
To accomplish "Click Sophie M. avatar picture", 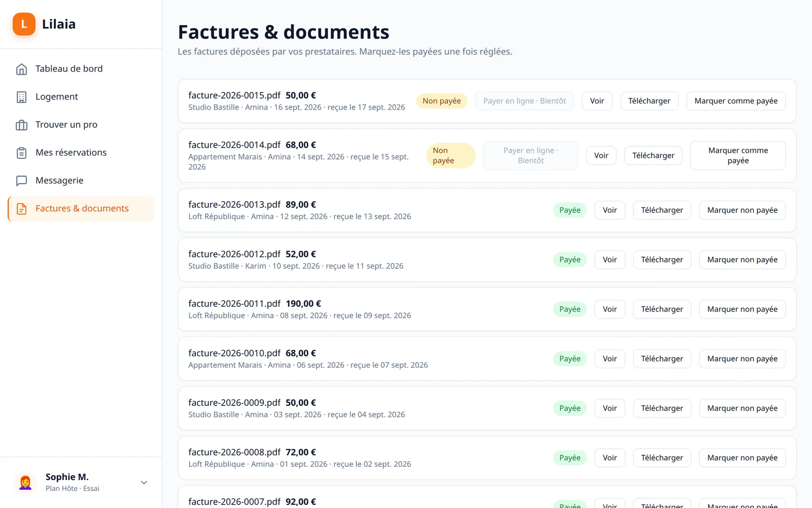I will 25,482.
